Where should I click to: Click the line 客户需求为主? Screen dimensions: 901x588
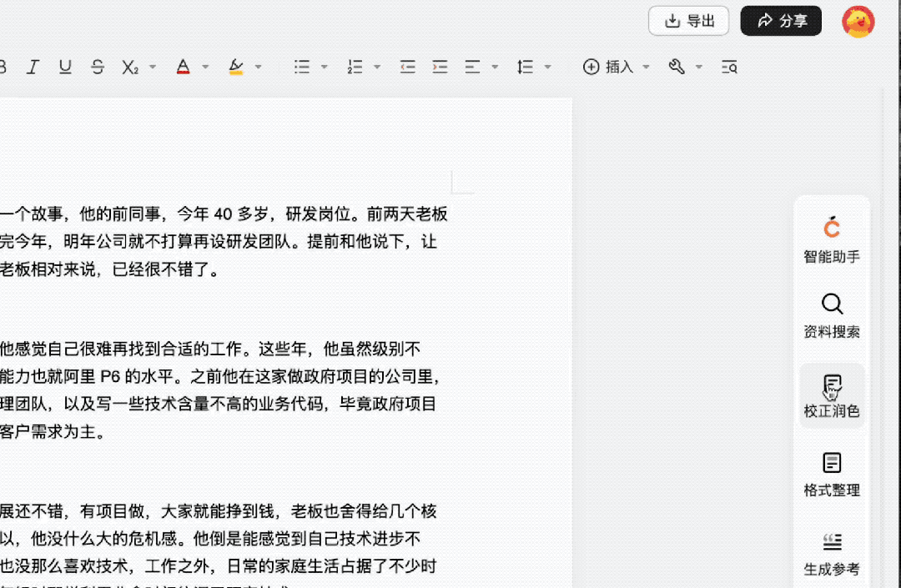pos(53,432)
